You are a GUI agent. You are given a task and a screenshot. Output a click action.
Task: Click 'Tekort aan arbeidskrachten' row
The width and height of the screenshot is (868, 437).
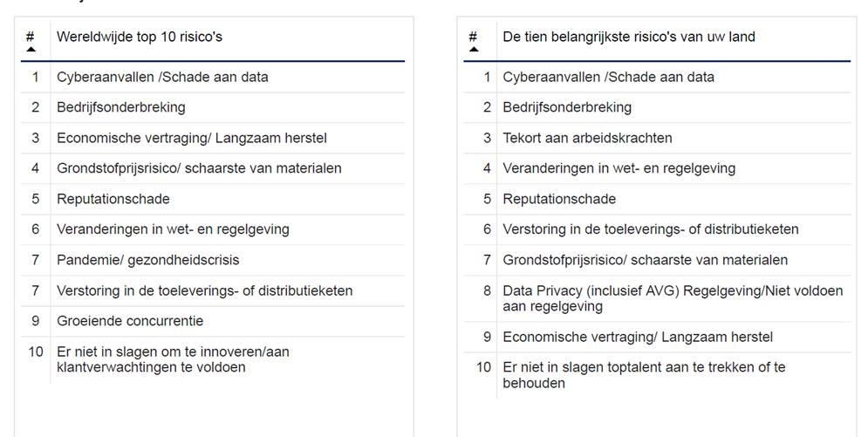pyautogui.click(x=587, y=138)
